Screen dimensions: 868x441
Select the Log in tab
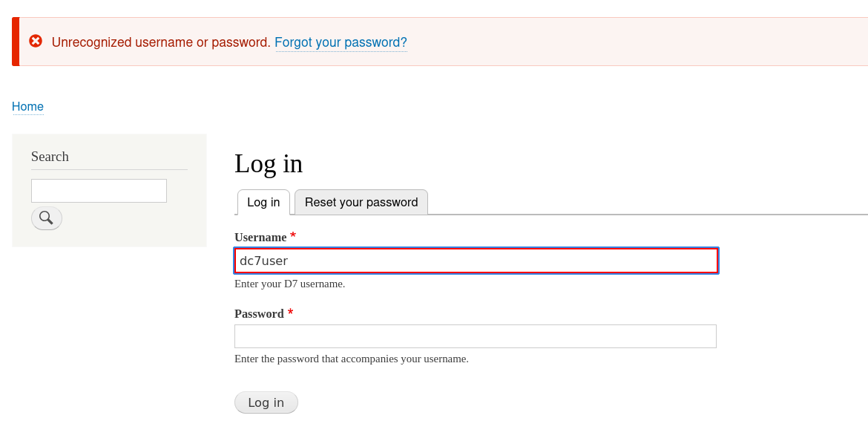[x=263, y=202]
